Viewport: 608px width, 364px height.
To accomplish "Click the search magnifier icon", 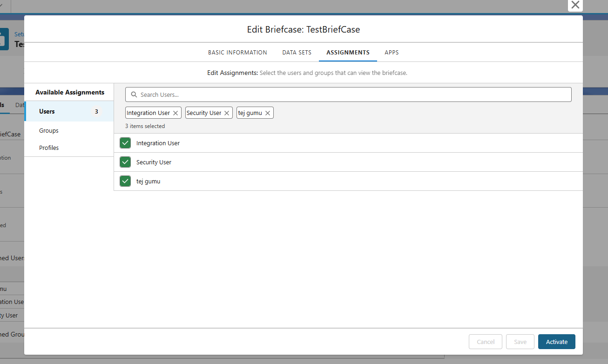I will click(x=134, y=94).
